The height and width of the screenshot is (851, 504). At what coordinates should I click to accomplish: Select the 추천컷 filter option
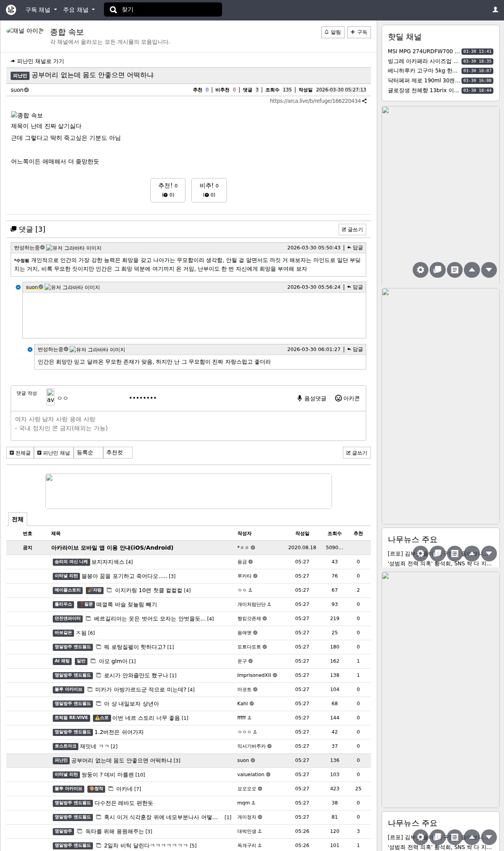[118, 453]
